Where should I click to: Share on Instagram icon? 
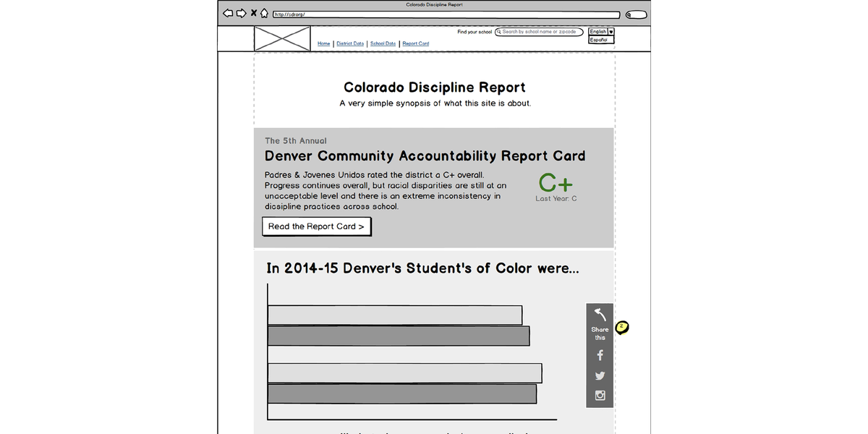(x=600, y=395)
